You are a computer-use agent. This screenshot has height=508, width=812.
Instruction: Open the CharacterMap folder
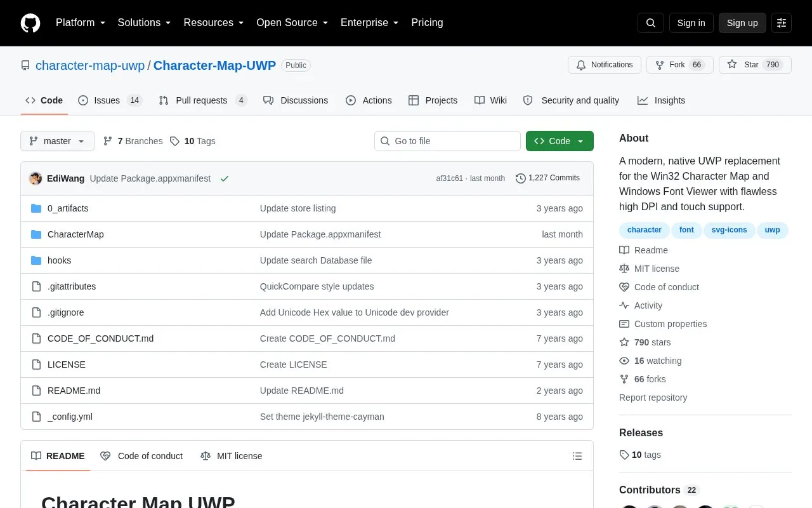click(75, 234)
